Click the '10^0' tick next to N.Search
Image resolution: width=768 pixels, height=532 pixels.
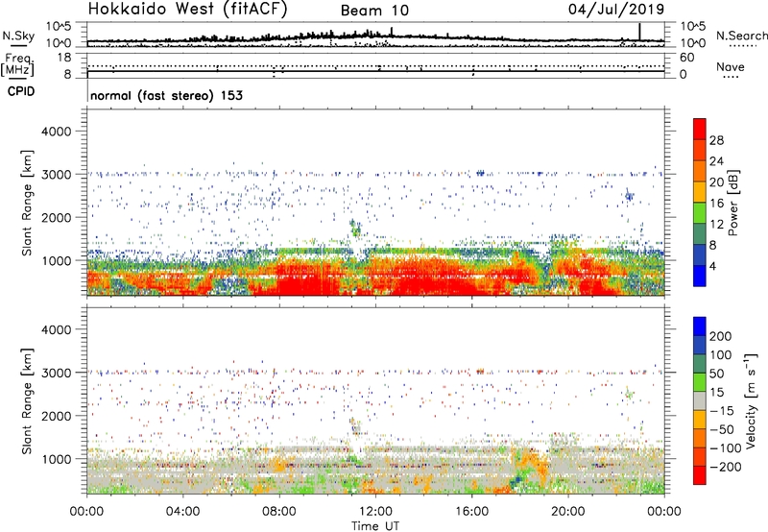coord(693,43)
